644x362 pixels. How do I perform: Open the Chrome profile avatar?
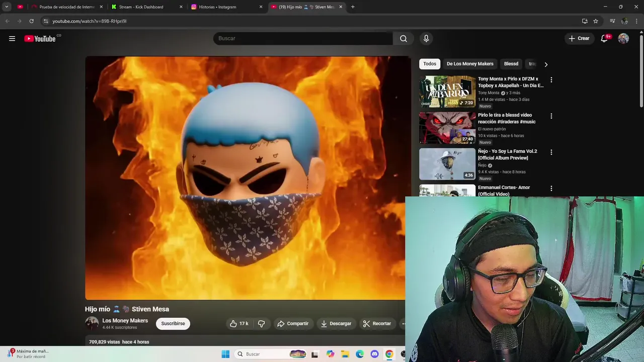pyautogui.click(x=624, y=21)
